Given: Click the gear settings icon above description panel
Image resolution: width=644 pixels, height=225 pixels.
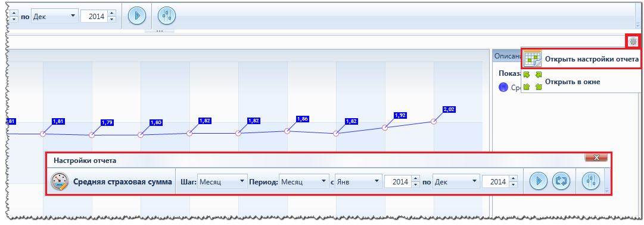Looking at the screenshot, I should (633, 41).
